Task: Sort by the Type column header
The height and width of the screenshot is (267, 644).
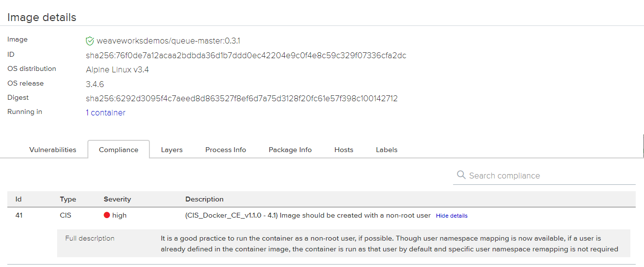Action: (68, 199)
